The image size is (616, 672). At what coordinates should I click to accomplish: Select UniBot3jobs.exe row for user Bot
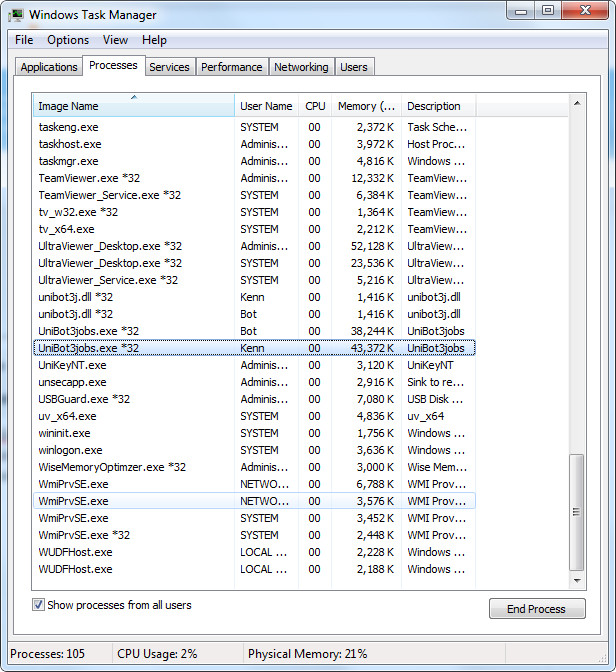pos(254,331)
